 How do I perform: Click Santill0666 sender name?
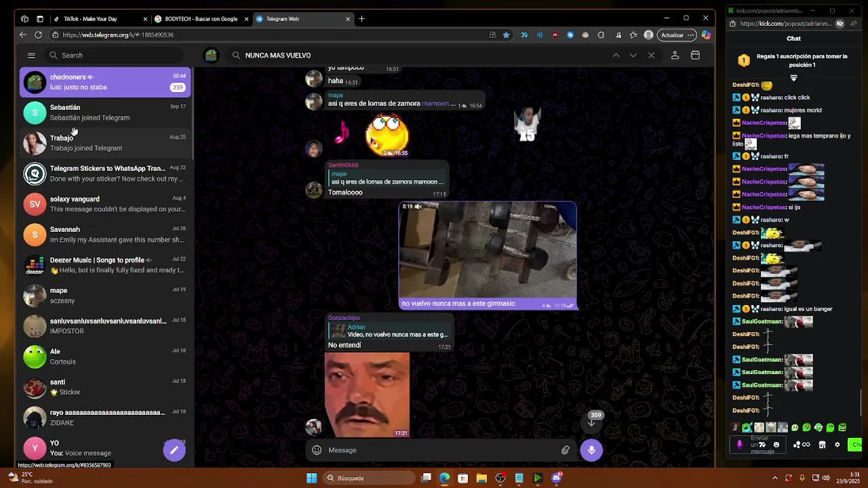[x=343, y=165]
